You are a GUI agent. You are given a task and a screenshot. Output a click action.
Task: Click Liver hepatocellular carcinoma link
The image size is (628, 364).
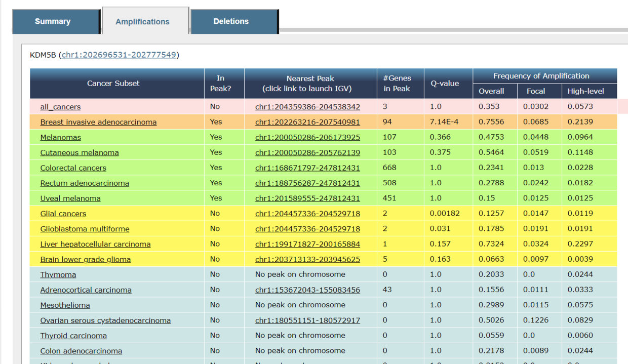pos(95,244)
